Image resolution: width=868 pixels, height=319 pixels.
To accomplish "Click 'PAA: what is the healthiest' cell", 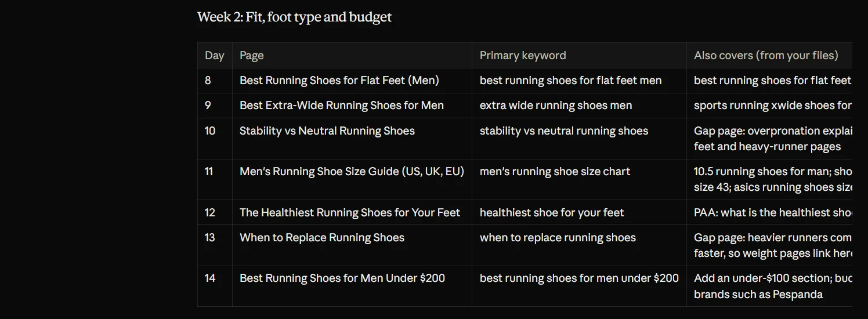I will coord(769,212).
